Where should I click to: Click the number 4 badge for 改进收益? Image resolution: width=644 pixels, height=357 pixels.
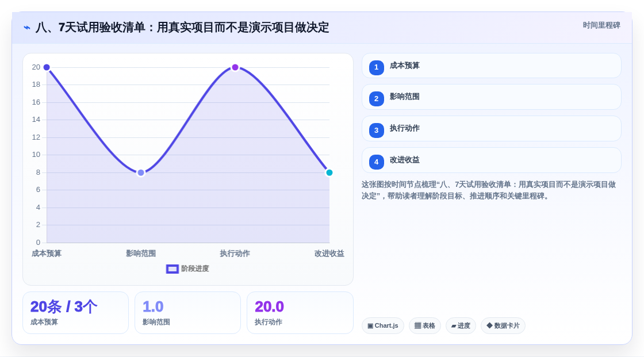click(x=376, y=162)
